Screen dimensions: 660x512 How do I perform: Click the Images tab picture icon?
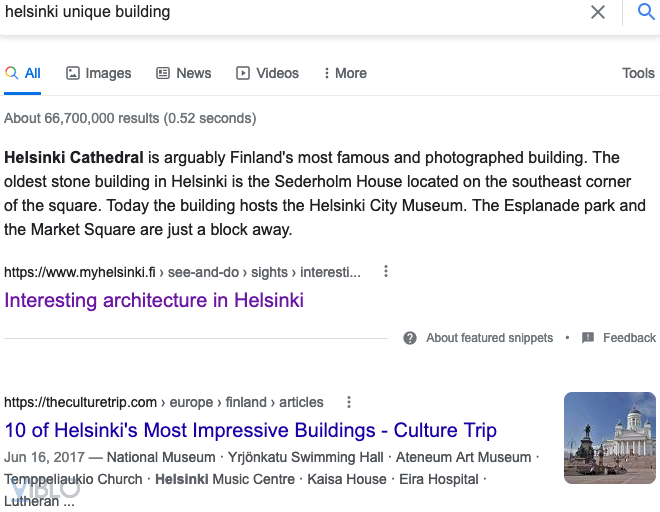point(73,73)
